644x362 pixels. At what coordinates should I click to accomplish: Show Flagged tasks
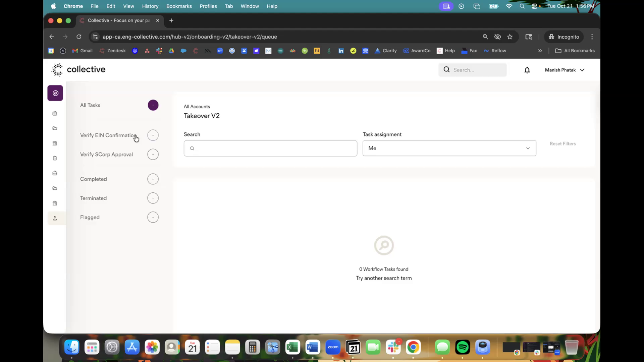pyautogui.click(x=90, y=217)
